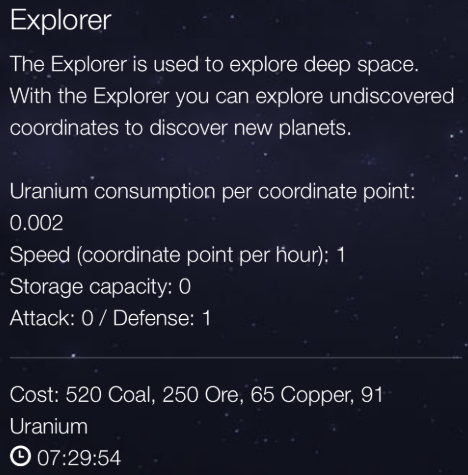Image resolution: width=468 pixels, height=475 pixels.
Task: Click the horizontal divider above Cost
Action: 236,357
